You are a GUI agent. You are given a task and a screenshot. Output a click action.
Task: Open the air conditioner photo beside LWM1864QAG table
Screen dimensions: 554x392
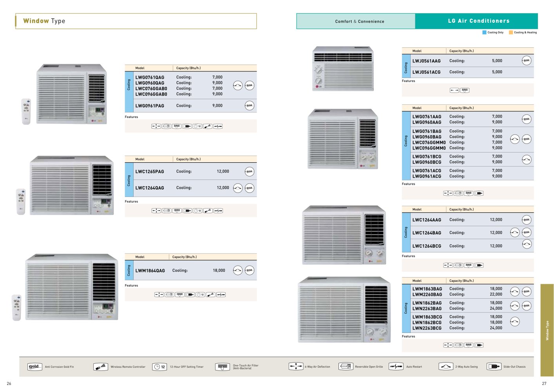click(72, 287)
